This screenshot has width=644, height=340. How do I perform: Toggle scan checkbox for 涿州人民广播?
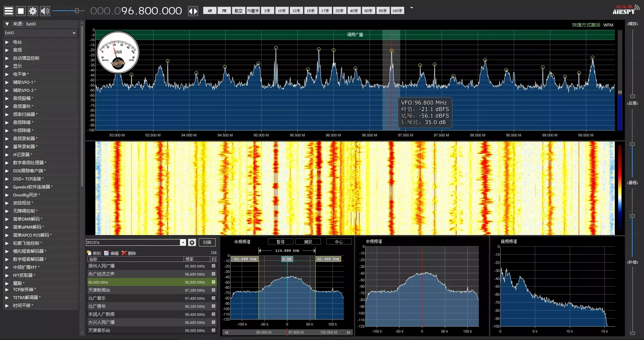pyautogui.click(x=213, y=266)
